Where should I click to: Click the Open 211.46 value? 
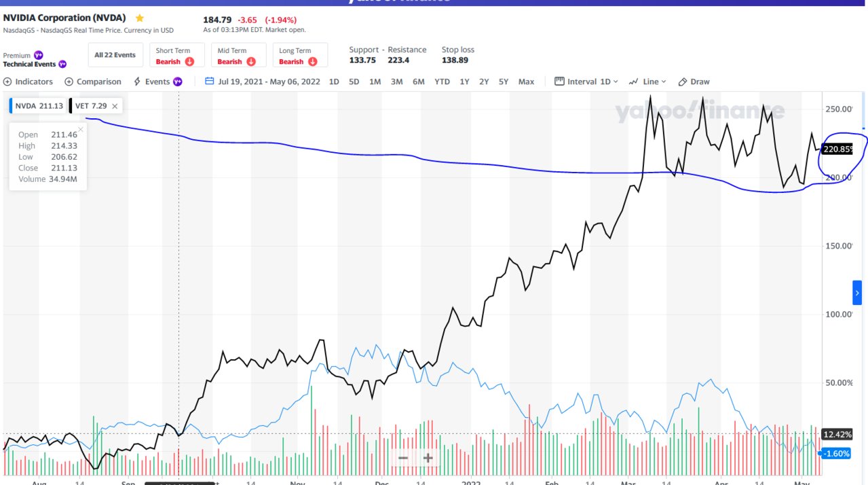[64, 134]
